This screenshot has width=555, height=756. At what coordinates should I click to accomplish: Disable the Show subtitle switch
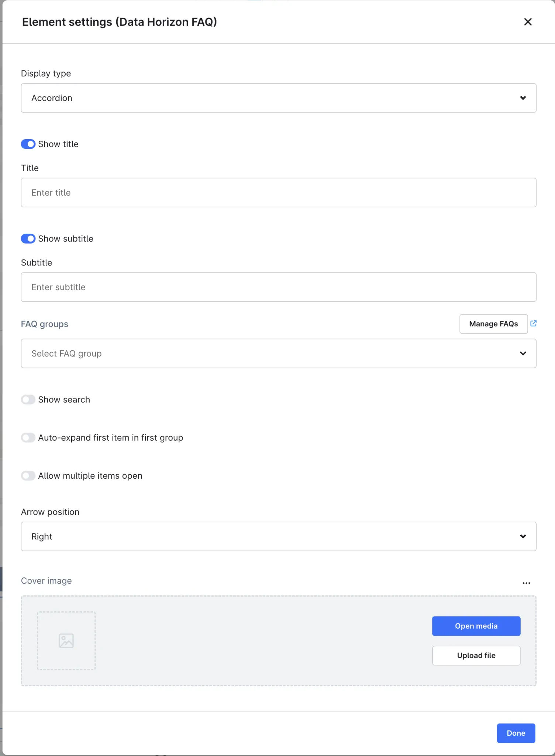click(28, 238)
